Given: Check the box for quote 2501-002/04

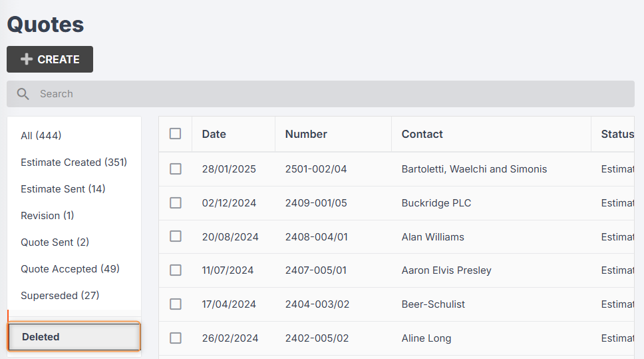Looking at the screenshot, I should (176, 169).
